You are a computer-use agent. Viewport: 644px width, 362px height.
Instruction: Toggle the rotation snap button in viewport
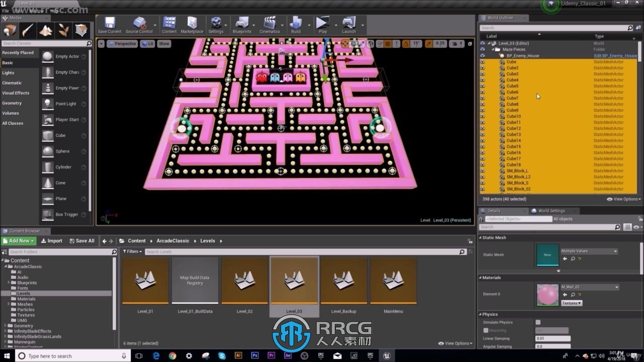tap(406, 44)
